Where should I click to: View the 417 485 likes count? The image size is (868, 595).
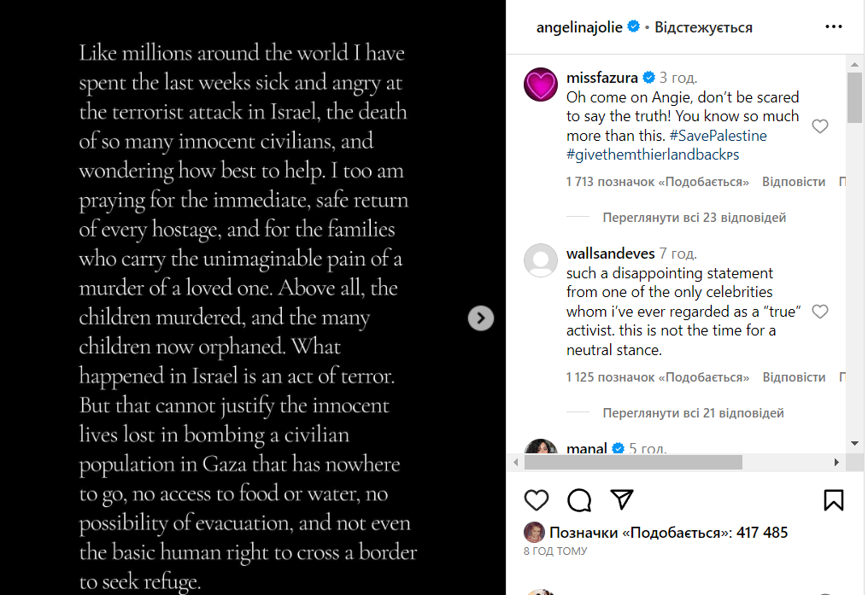click(x=668, y=533)
